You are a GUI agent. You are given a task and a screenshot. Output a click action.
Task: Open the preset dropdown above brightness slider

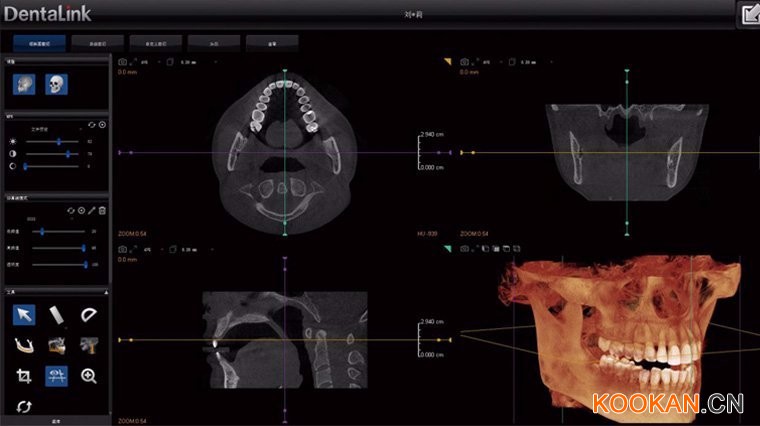pos(54,129)
